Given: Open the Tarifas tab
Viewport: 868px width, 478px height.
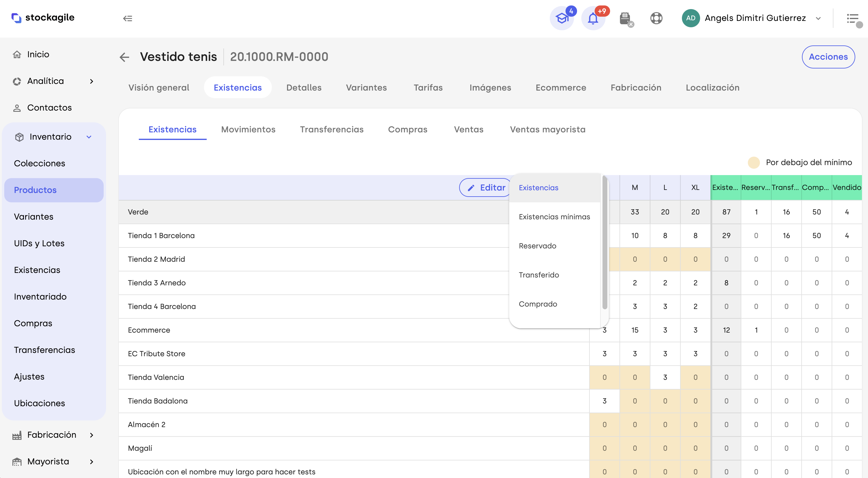Looking at the screenshot, I should [x=428, y=88].
